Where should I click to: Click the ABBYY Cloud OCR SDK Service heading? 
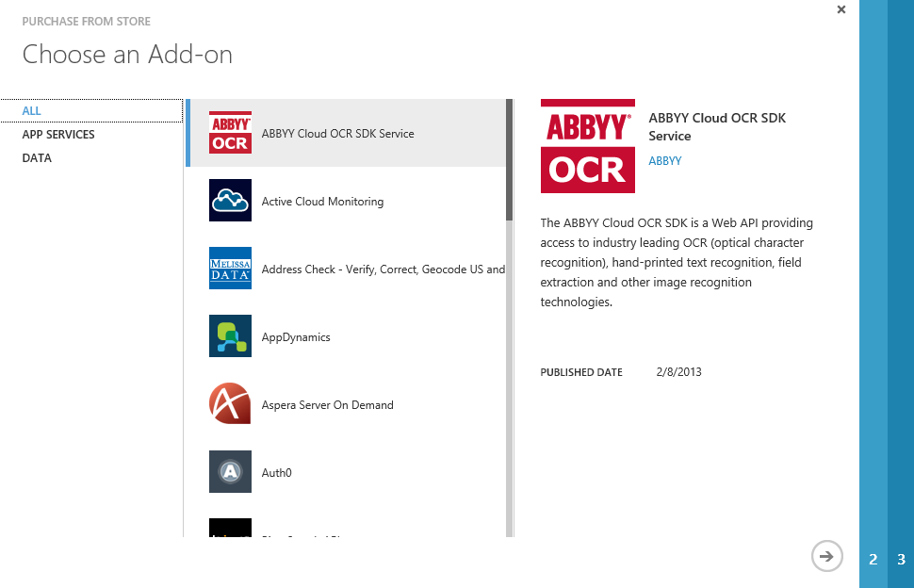click(717, 126)
